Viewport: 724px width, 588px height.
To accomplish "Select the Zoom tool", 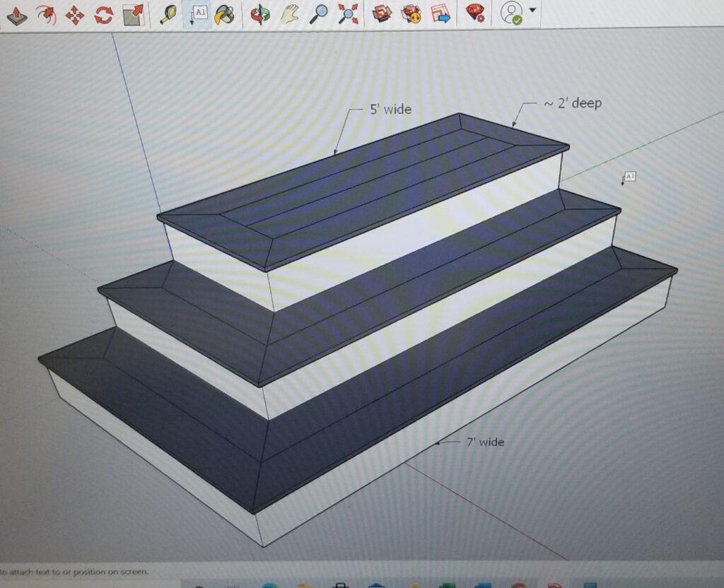I will (319, 13).
